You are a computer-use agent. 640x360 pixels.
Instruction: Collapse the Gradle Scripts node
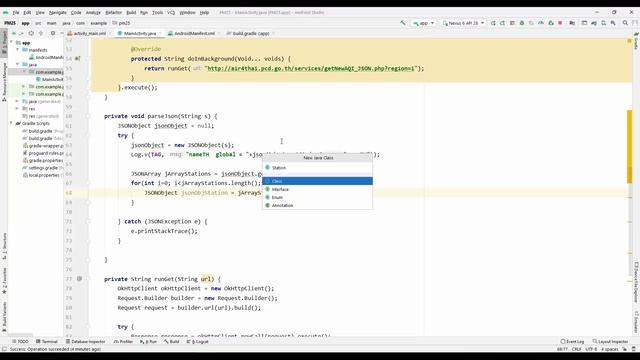point(11,123)
